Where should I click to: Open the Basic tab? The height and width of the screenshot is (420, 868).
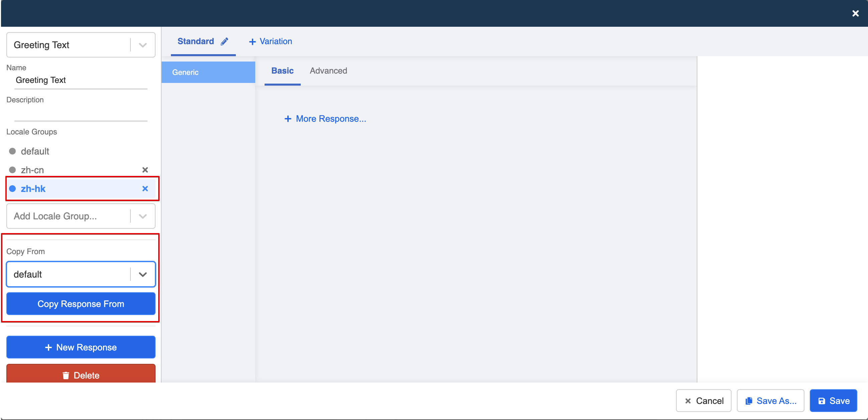[x=282, y=71]
